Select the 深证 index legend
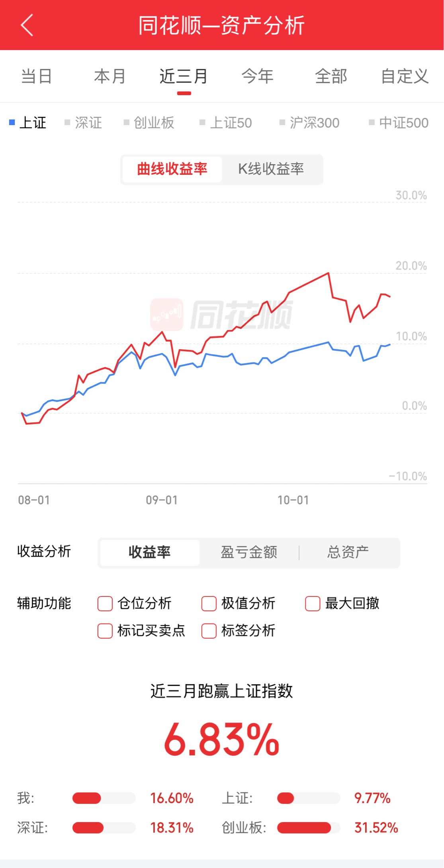Image resolution: width=444 pixels, height=868 pixels. tap(84, 123)
